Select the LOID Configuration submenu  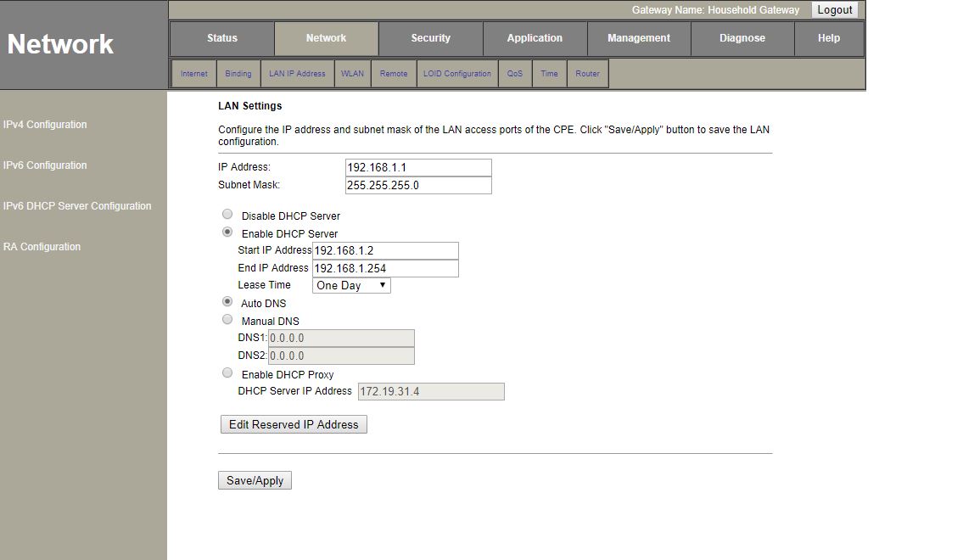(x=457, y=74)
